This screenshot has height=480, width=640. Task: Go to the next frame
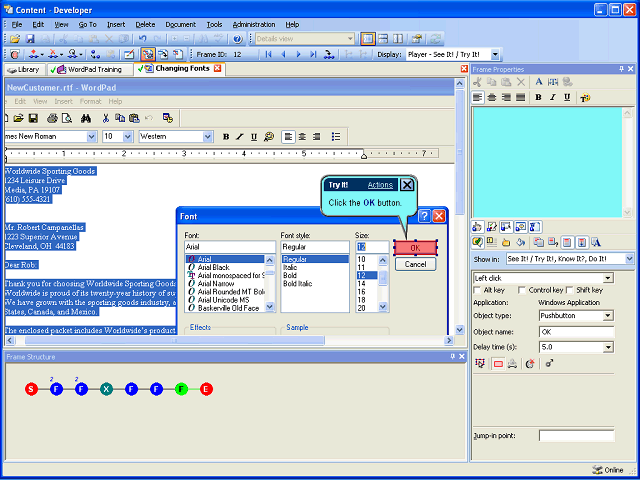click(x=298, y=54)
